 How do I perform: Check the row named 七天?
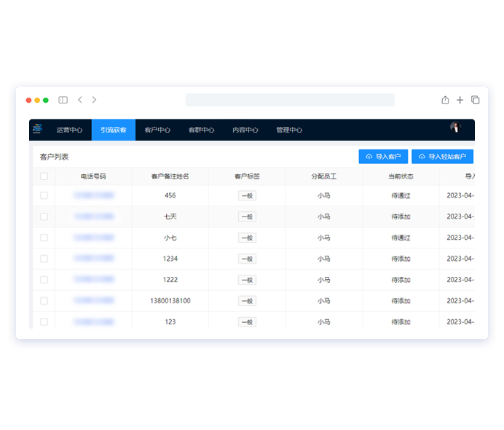(x=44, y=216)
